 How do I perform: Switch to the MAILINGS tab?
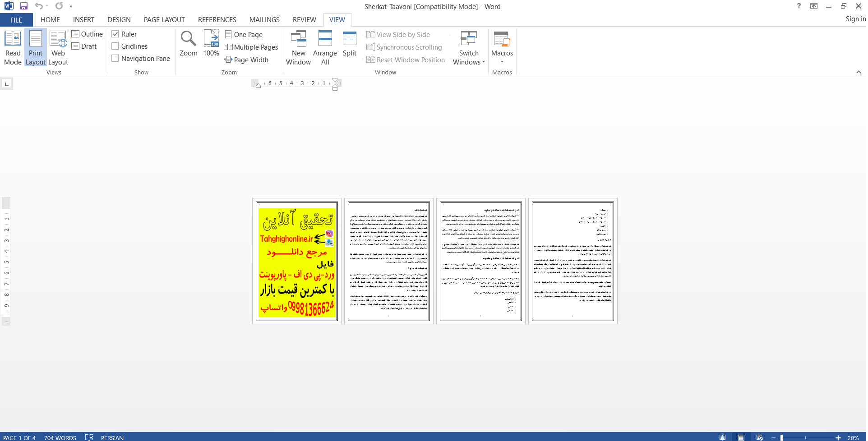point(264,20)
